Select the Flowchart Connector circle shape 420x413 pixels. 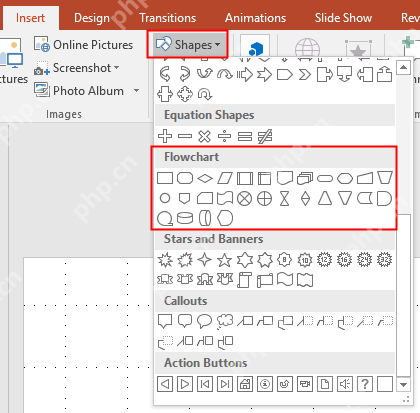tap(165, 198)
